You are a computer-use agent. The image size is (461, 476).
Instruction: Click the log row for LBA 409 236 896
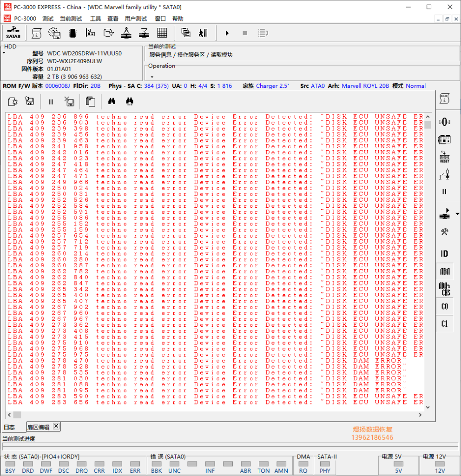click(x=215, y=117)
